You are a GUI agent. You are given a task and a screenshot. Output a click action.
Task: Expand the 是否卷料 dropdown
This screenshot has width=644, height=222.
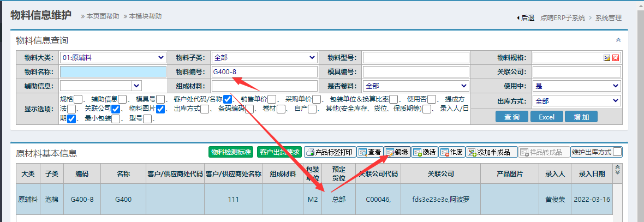click(416, 86)
